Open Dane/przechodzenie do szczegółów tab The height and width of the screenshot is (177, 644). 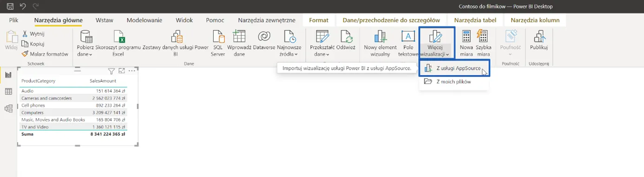[391, 20]
